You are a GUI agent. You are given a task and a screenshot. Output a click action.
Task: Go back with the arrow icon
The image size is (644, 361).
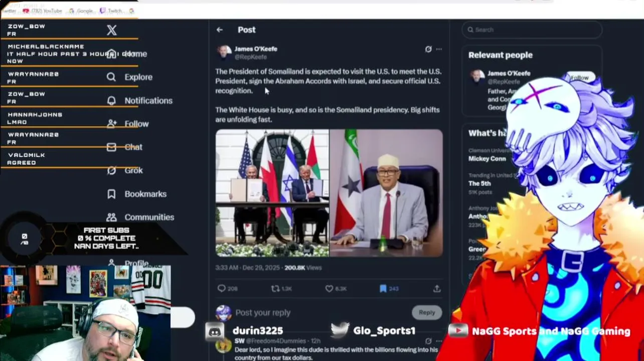point(220,30)
